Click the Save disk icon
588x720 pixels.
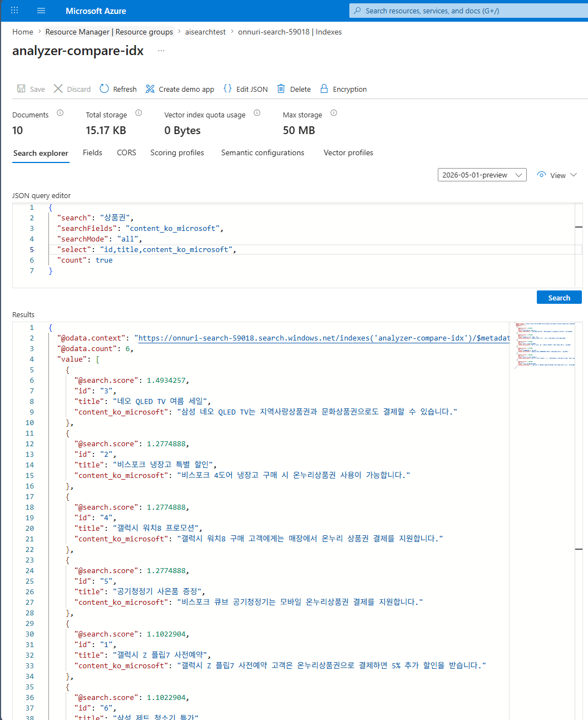click(x=21, y=88)
